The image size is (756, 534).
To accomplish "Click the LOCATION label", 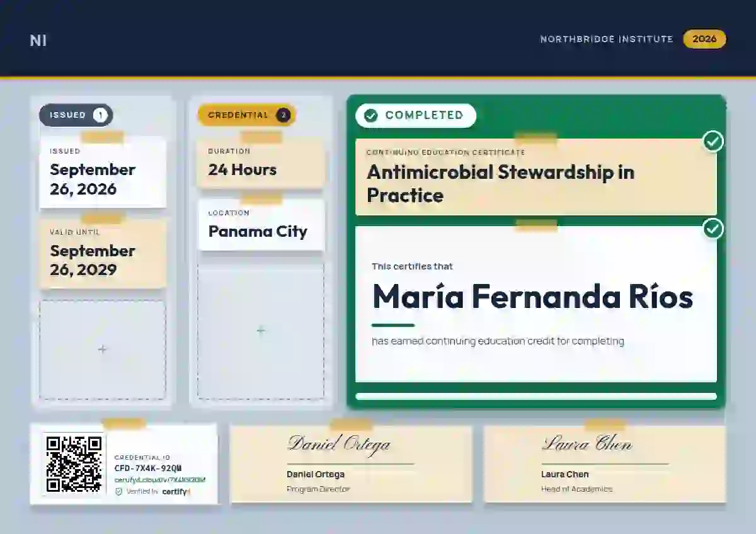I will pos(229,213).
